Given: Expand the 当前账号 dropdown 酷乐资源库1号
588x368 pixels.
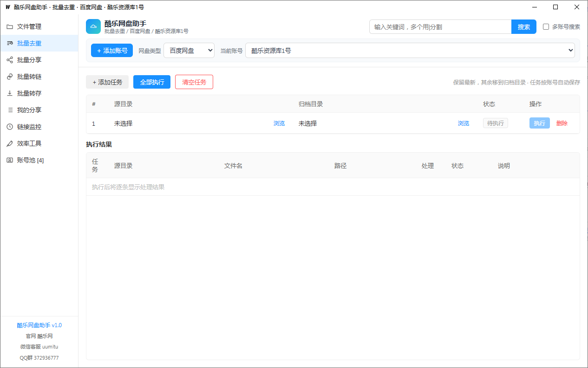Looking at the screenshot, I should click(x=410, y=51).
